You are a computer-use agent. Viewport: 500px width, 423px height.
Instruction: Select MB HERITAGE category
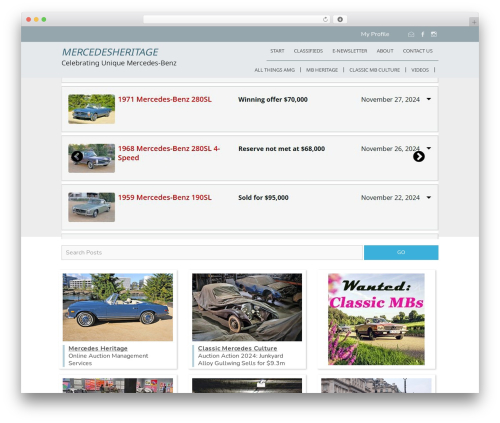[322, 70]
